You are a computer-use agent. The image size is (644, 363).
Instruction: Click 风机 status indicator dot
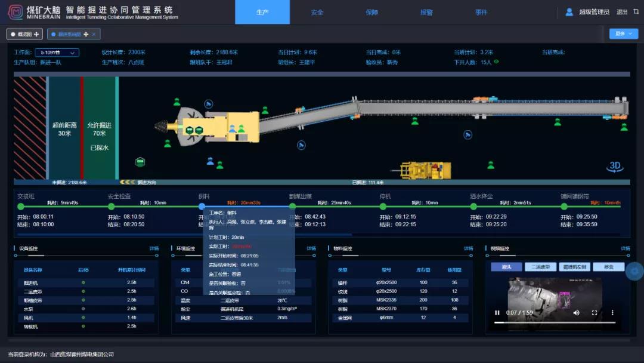[x=83, y=318]
